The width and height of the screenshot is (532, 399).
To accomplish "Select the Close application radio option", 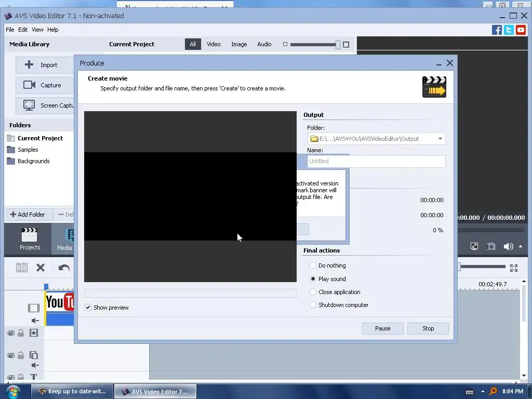I will coord(313,292).
